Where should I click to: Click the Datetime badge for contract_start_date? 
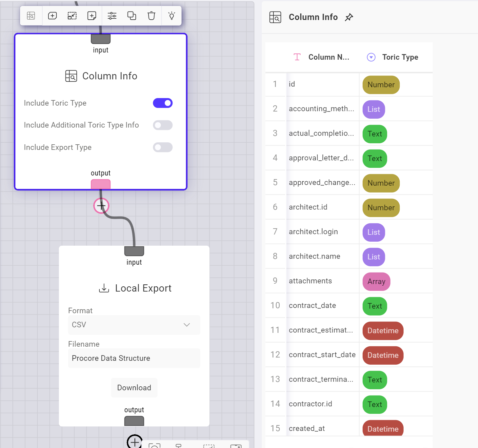(383, 356)
